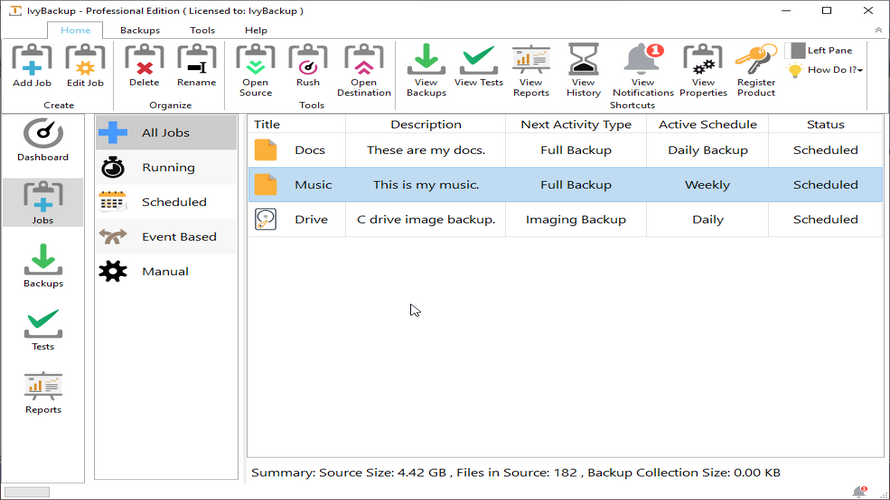
Task: Switch to the Help ribbon tab
Action: click(x=256, y=30)
